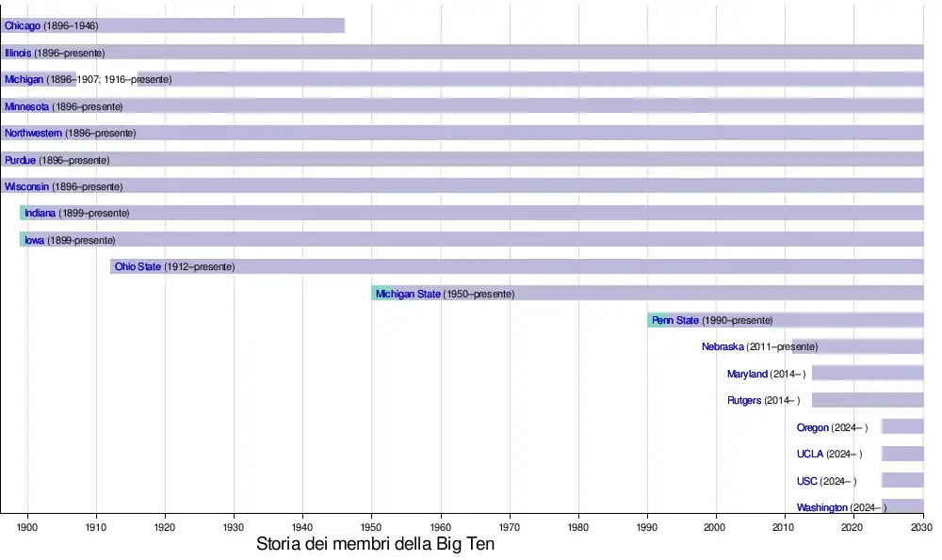942x560 pixels.
Task: Select the Minnesota link
Action: [26, 106]
